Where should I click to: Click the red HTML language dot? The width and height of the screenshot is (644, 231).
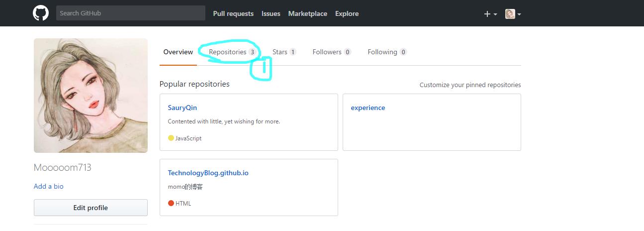(171, 203)
